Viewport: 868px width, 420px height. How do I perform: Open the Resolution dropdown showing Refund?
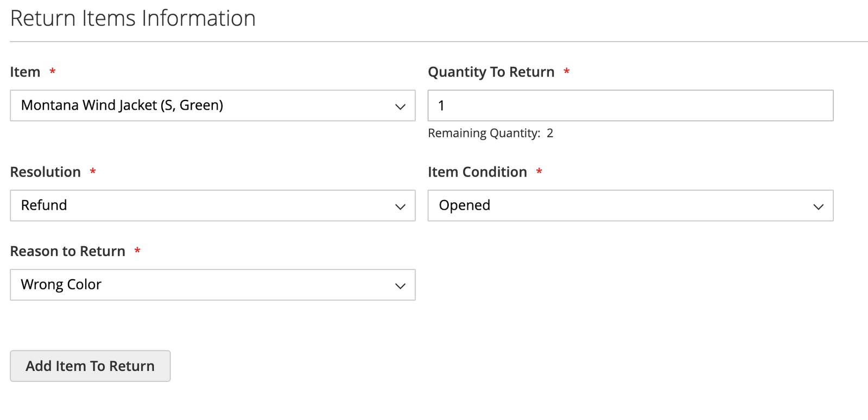tap(213, 205)
